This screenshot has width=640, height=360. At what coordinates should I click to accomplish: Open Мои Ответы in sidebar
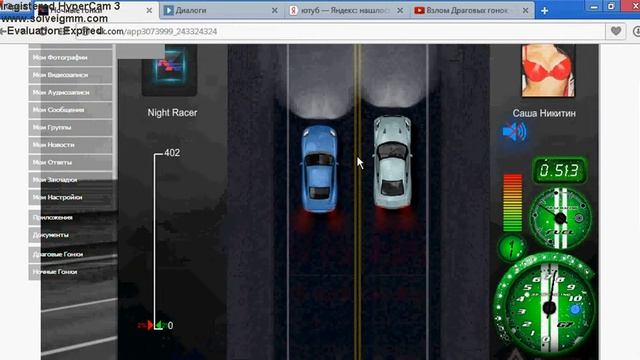tap(71, 162)
